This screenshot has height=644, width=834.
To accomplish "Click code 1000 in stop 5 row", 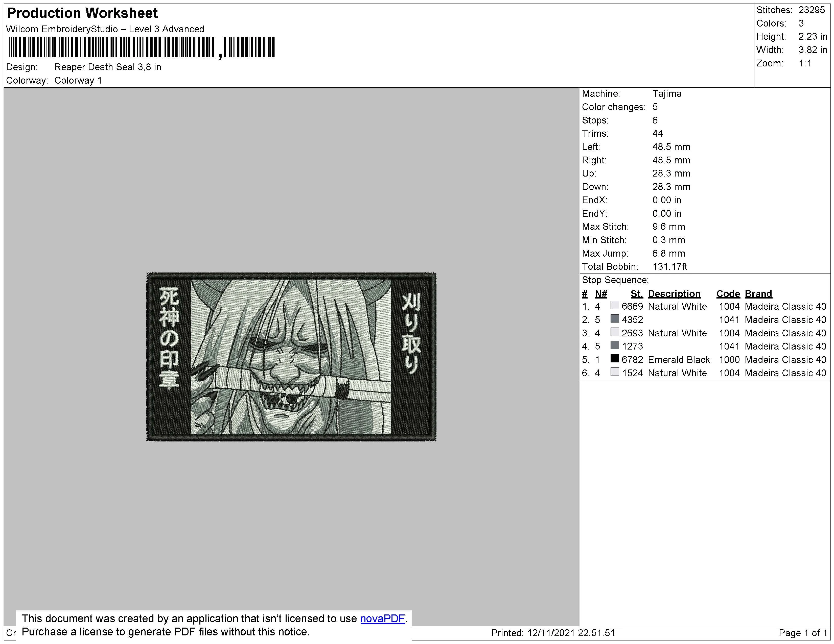I will click(729, 360).
